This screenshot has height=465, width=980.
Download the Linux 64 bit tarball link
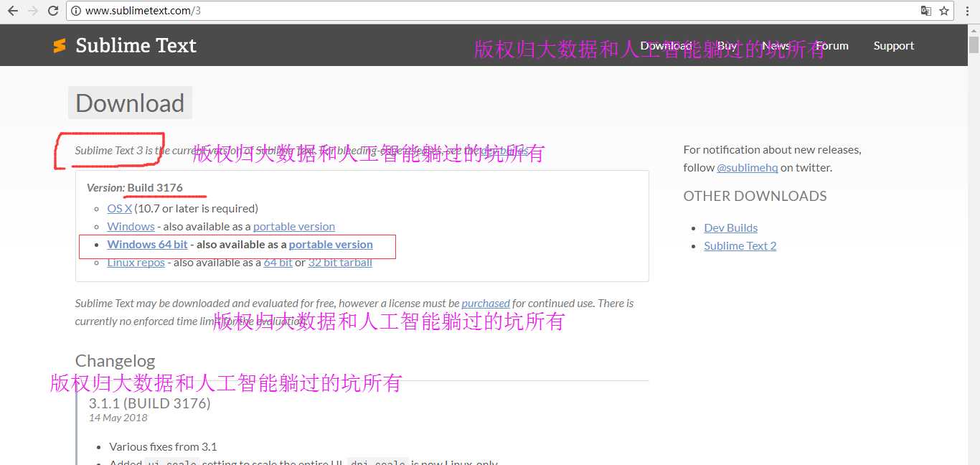278,262
